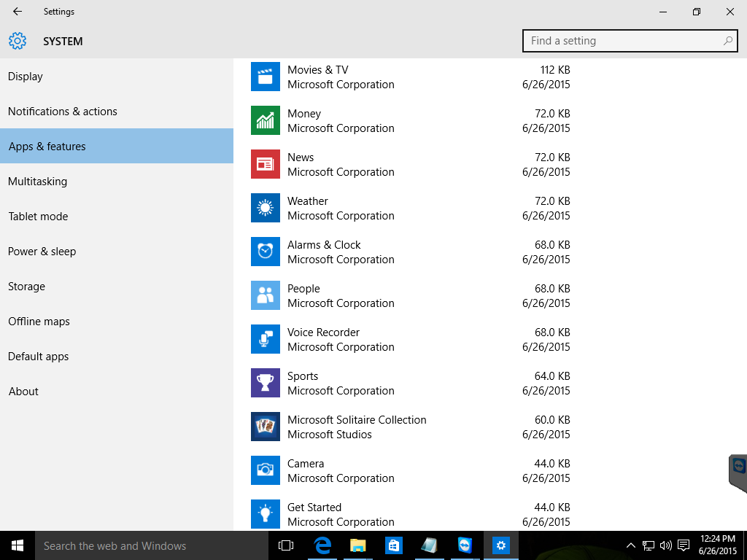Click the Get Started app name
The height and width of the screenshot is (560, 747).
314,507
